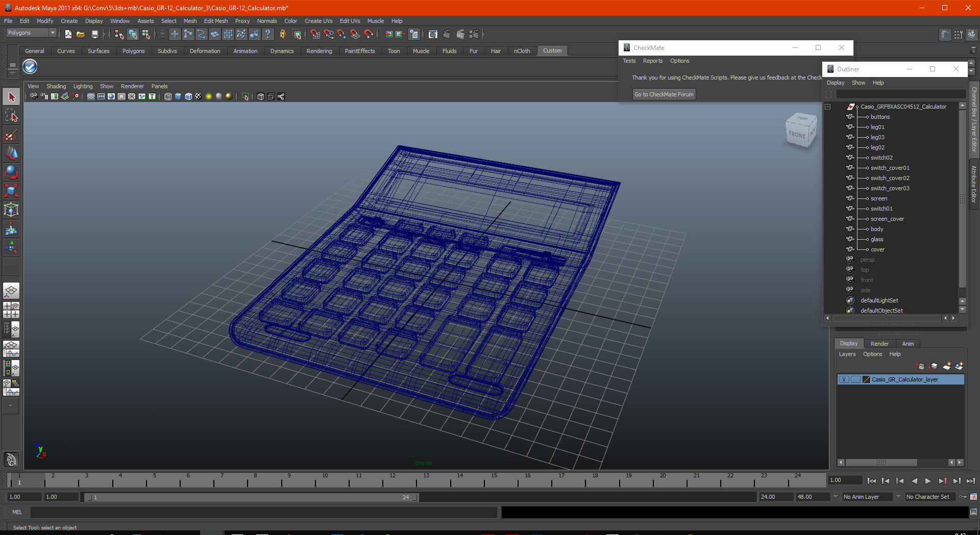Toggle visibility V box of Casio layer
980x535 pixels.
pyautogui.click(x=844, y=379)
